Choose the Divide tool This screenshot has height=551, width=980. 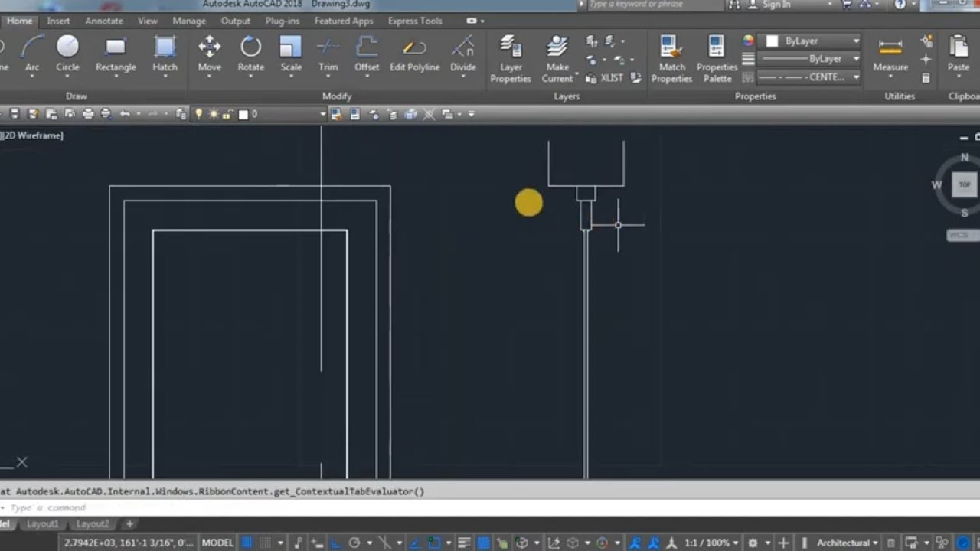click(x=462, y=54)
